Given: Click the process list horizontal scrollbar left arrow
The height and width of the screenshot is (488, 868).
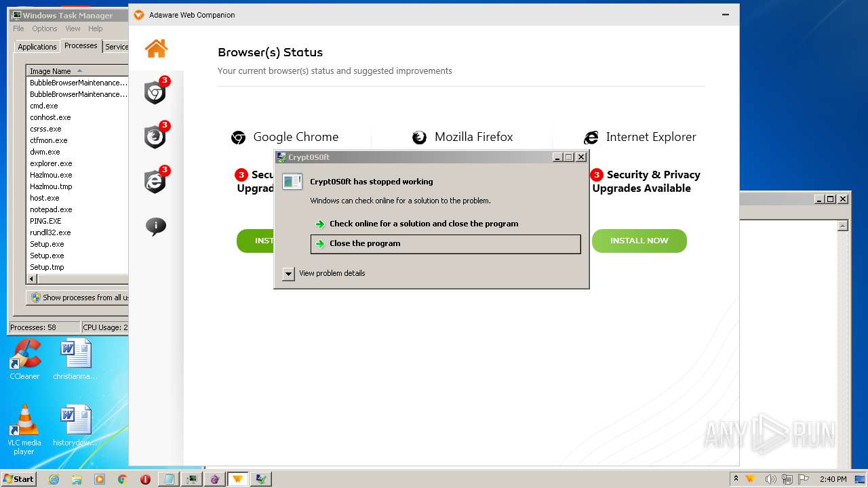Looking at the screenshot, I should pyautogui.click(x=31, y=279).
